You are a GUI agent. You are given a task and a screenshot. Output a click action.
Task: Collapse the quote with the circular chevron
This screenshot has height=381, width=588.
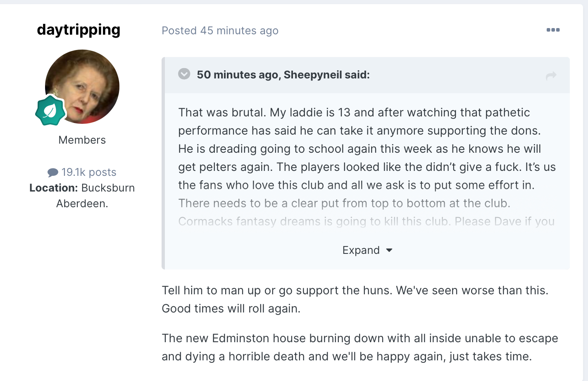(x=184, y=74)
